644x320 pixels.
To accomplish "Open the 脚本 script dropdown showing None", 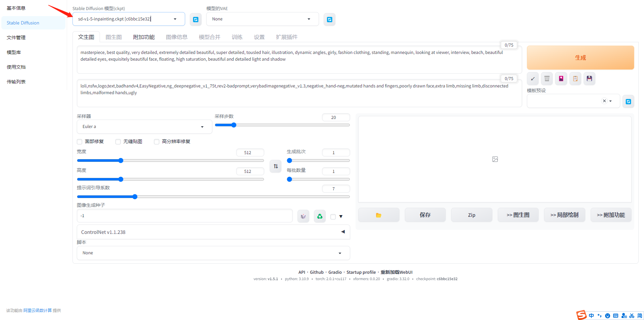I will [213, 253].
